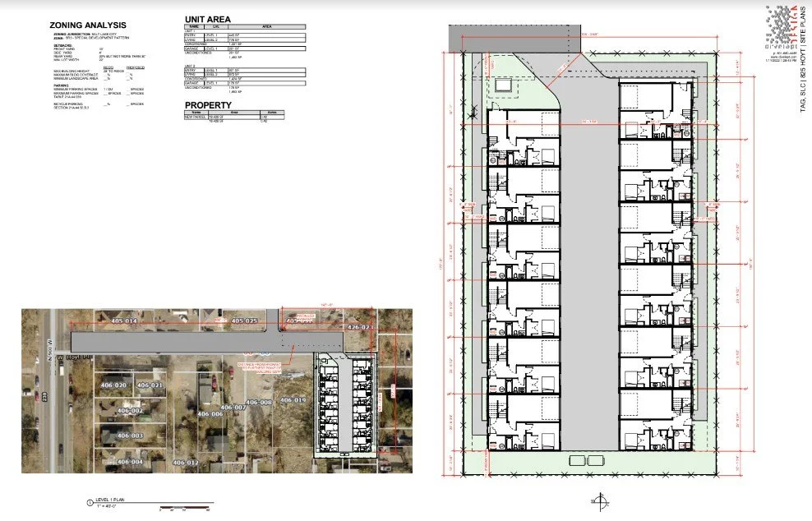Click the W Hoyt Pl street label
The height and width of the screenshot is (521, 812).
(x=73, y=357)
